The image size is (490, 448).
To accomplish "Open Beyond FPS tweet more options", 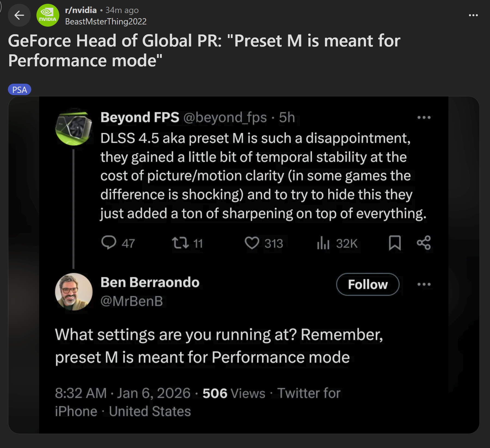I will (424, 118).
